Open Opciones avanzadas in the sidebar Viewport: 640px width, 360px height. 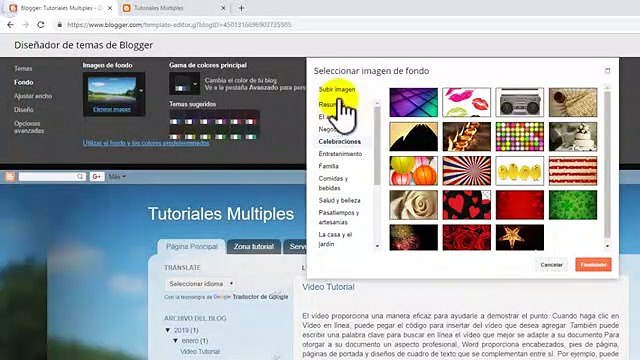[29, 127]
